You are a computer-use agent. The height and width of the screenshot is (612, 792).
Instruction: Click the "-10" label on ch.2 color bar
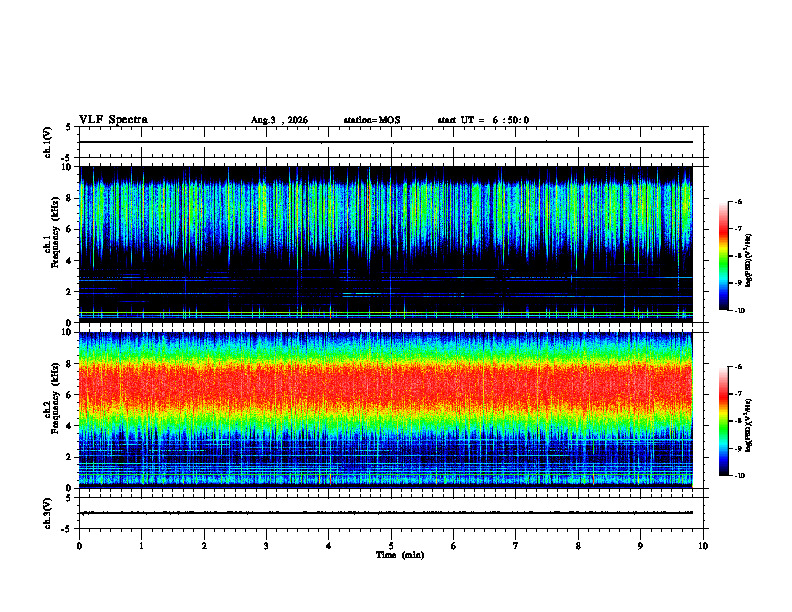coord(739,476)
